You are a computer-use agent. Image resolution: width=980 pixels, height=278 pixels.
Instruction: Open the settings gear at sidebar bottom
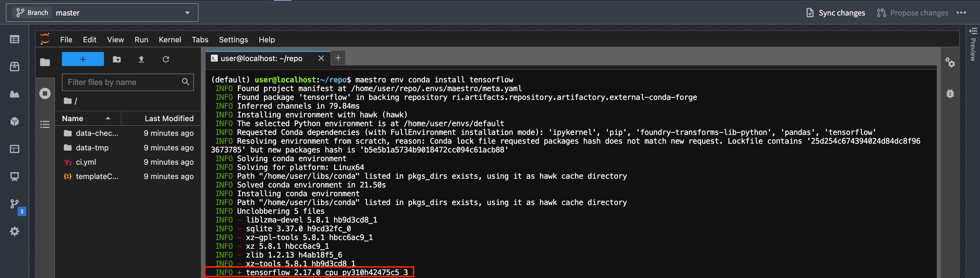tap(15, 231)
